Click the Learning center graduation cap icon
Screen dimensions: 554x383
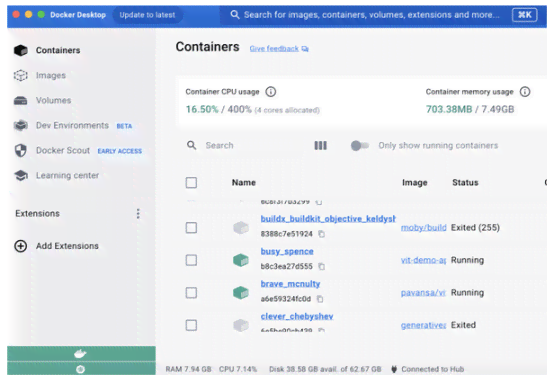click(x=20, y=175)
